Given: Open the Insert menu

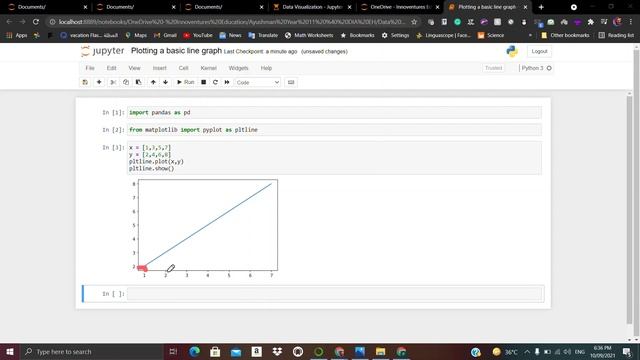Looking at the screenshot, I should coord(160,68).
